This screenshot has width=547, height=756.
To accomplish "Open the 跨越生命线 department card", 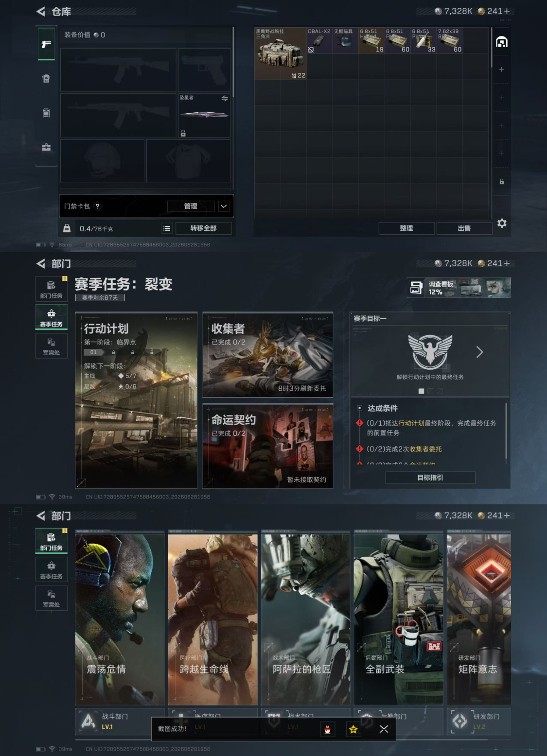I will point(212,618).
